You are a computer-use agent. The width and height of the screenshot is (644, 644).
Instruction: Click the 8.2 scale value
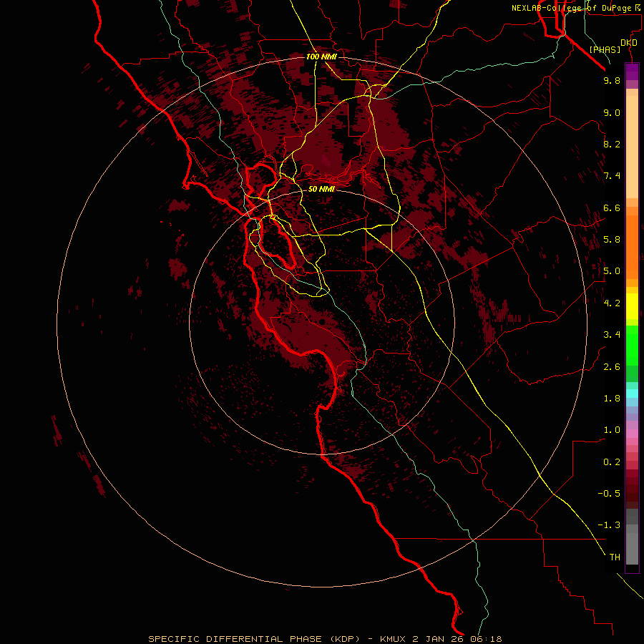click(x=612, y=144)
